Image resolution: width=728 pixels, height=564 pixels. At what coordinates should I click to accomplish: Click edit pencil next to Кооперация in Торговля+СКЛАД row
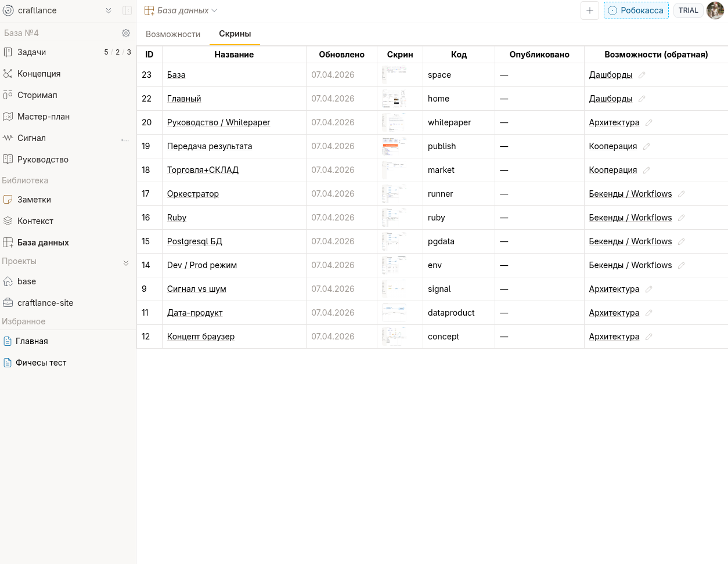point(646,170)
